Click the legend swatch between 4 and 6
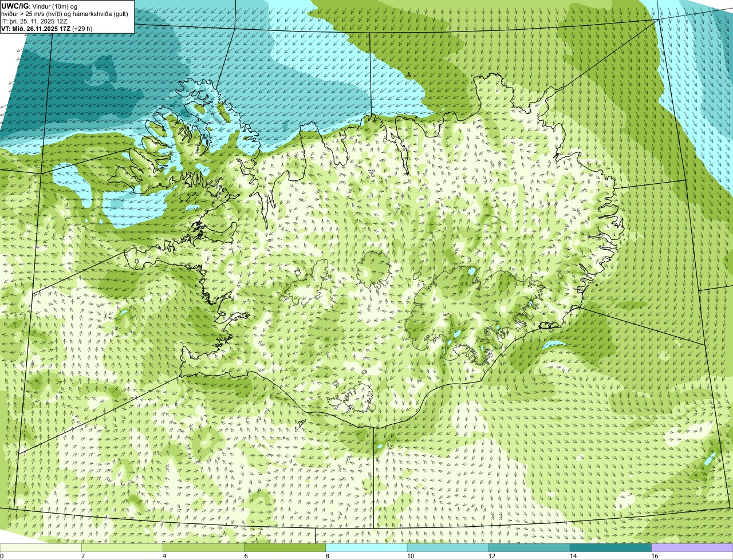Image resolution: width=733 pixels, height=560 pixels. tap(203, 548)
